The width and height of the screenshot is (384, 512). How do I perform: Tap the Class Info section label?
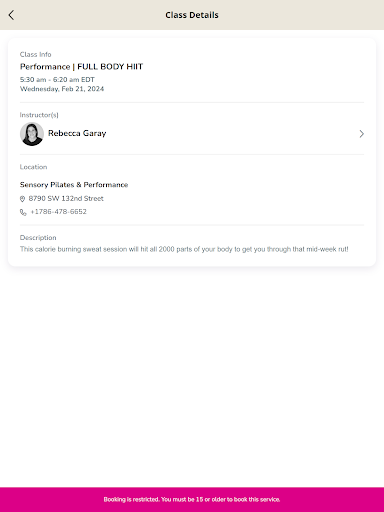pos(35,54)
